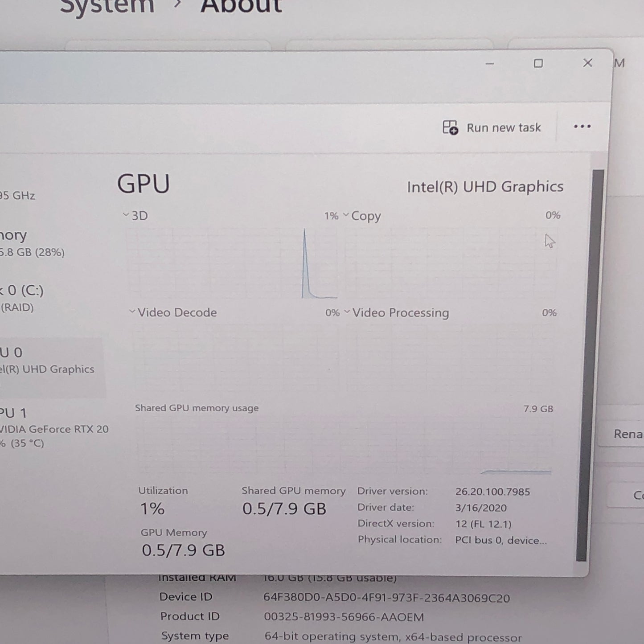Open the Video Decode engine dropdown

pyautogui.click(x=132, y=312)
